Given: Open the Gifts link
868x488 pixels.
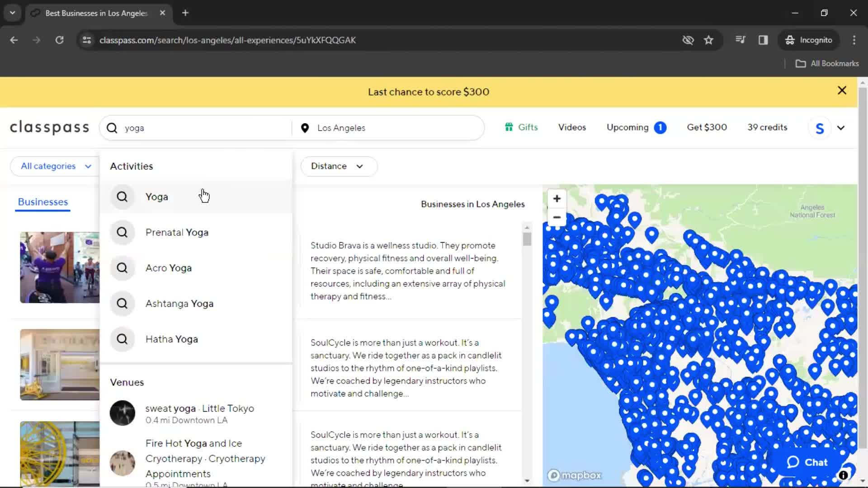Looking at the screenshot, I should (x=521, y=127).
